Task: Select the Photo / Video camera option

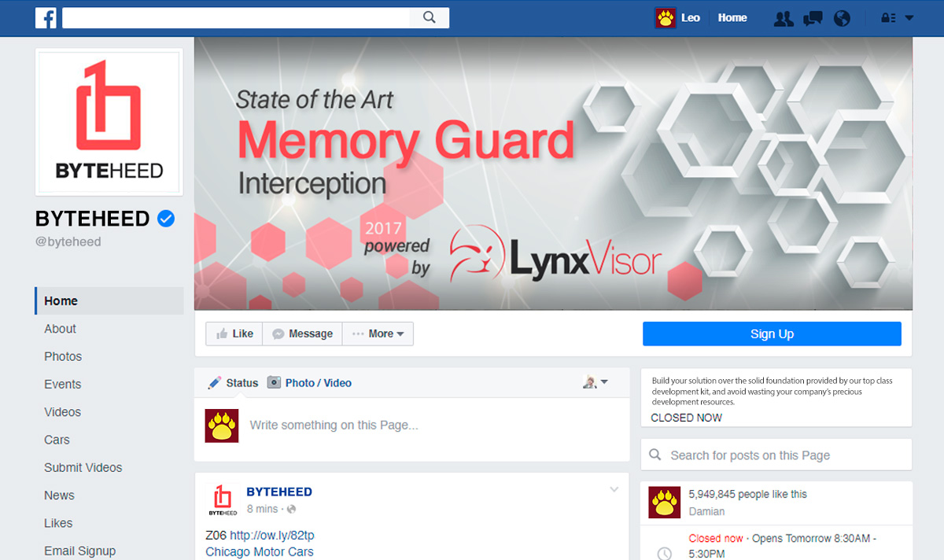Action: point(309,383)
